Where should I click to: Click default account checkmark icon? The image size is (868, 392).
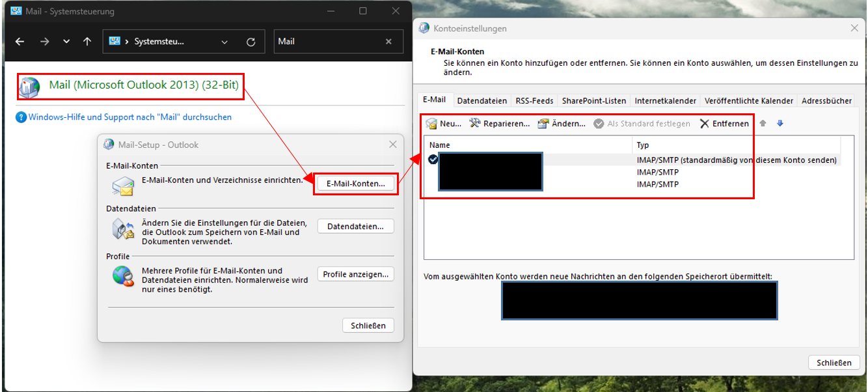pyautogui.click(x=433, y=159)
